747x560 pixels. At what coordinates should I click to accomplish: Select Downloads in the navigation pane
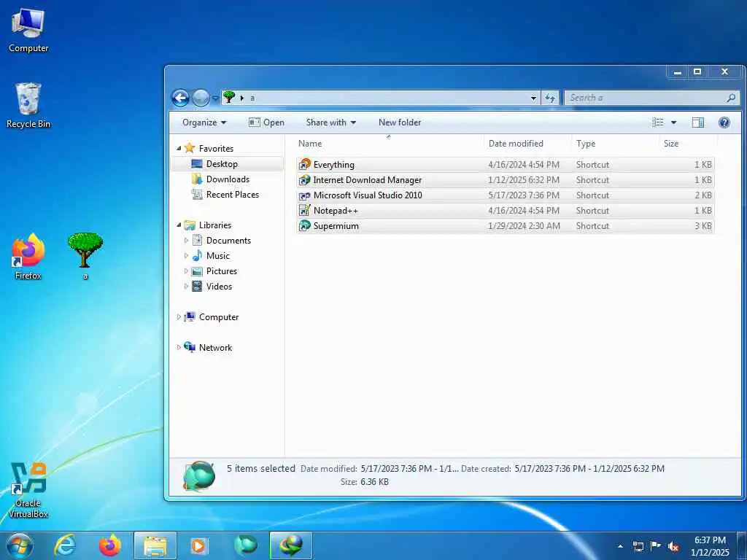tap(228, 179)
